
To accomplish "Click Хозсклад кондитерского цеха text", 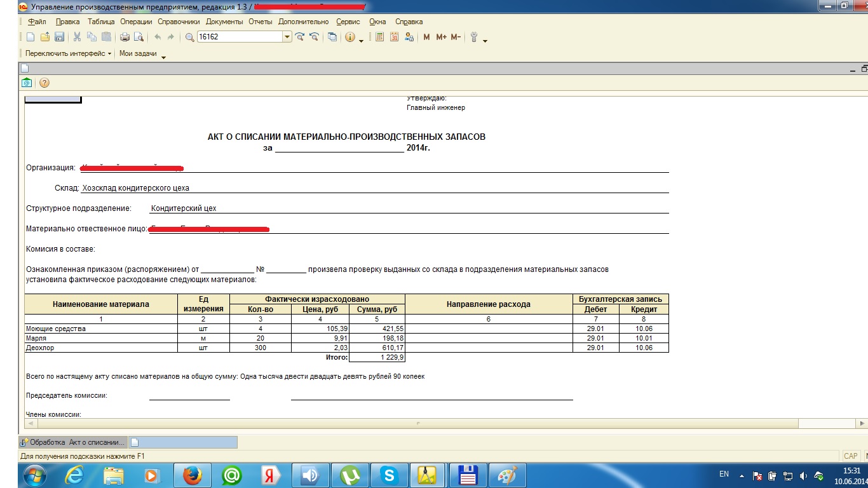I will click(136, 188).
